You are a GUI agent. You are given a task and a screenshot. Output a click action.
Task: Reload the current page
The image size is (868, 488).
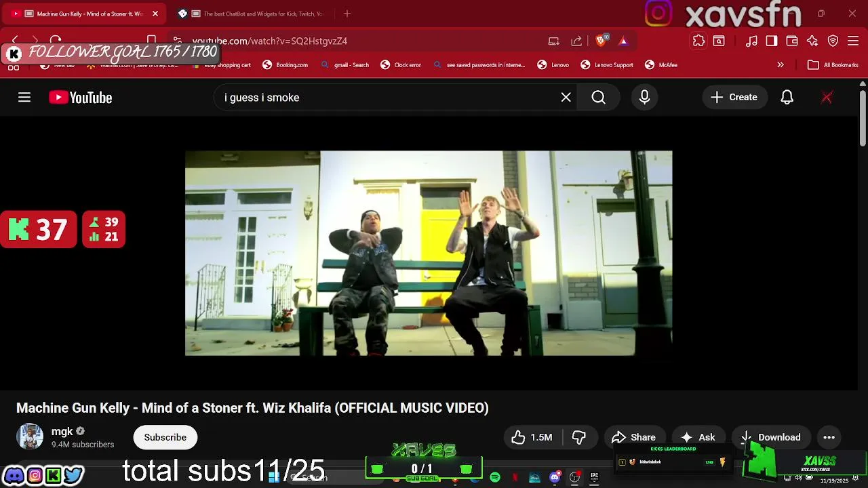[56, 41]
